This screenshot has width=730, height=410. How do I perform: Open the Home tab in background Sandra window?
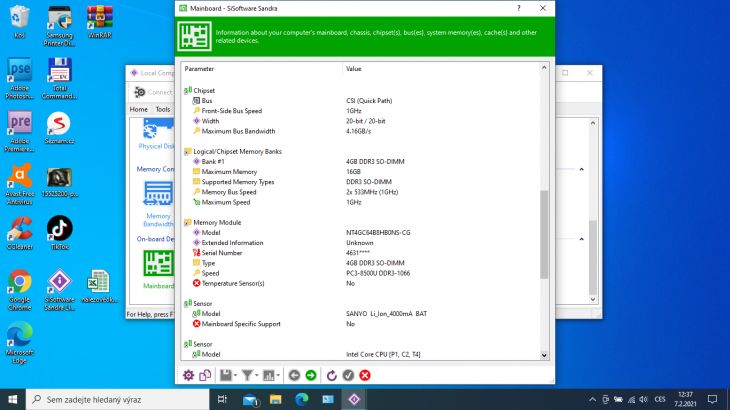point(138,109)
